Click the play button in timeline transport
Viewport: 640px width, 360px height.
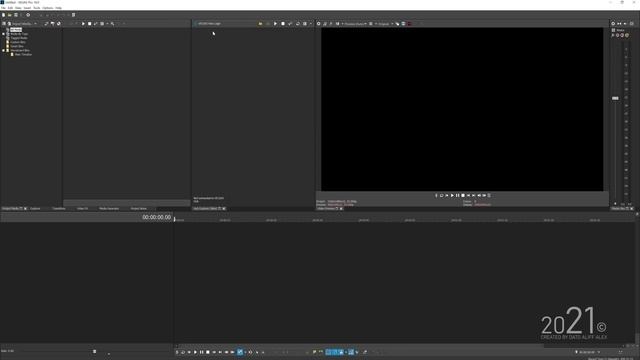pyautogui.click(x=195, y=352)
